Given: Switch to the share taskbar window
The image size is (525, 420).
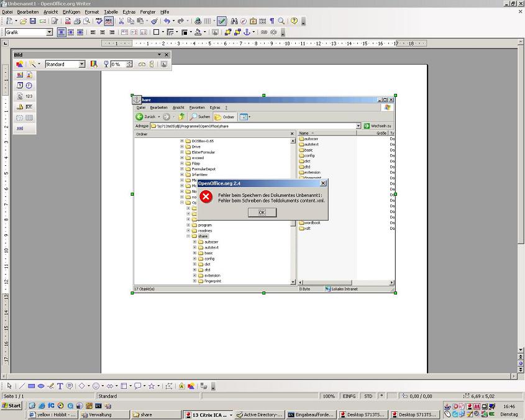Looking at the screenshot, I should pyautogui.click(x=155, y=414).
